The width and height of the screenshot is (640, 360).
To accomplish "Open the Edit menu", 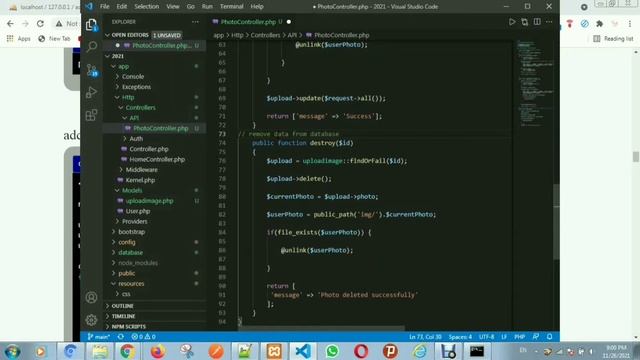I will (122, 7).
